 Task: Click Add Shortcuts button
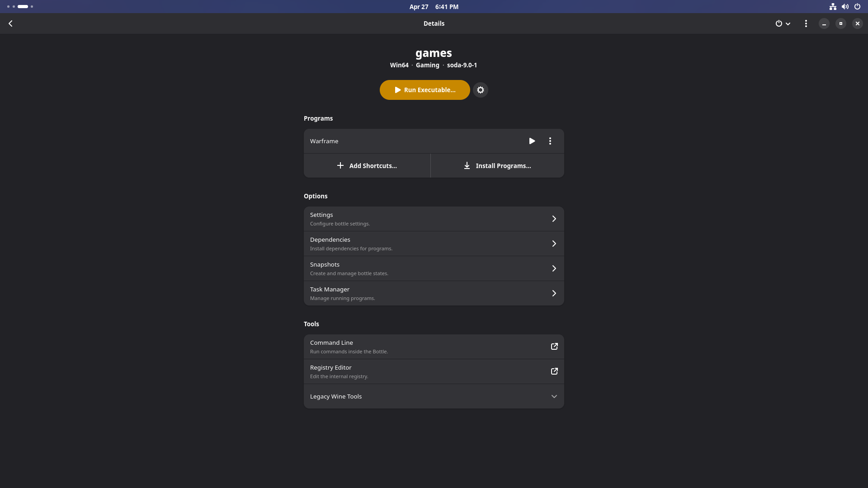pos(367,166)
